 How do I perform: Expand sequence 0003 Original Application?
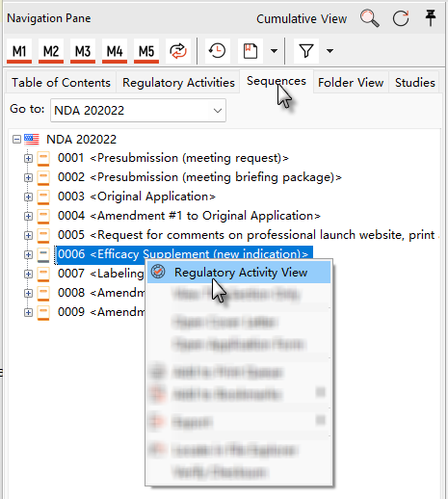(x=28, y=197)
